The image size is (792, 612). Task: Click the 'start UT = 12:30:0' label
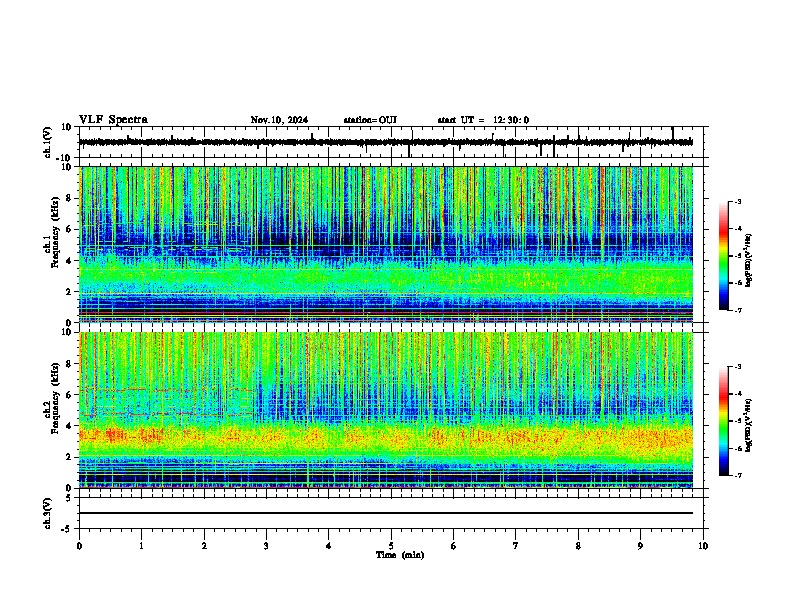pyautogui.click(x=483, y=120)
